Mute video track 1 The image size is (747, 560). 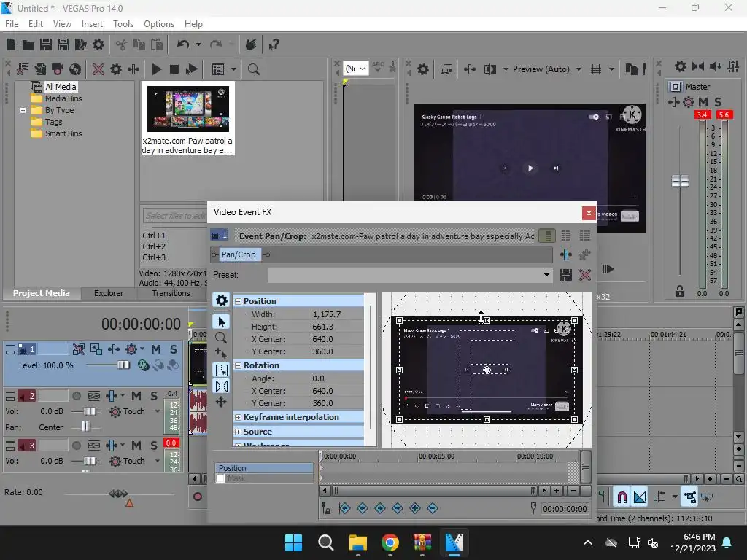[156, 349]
